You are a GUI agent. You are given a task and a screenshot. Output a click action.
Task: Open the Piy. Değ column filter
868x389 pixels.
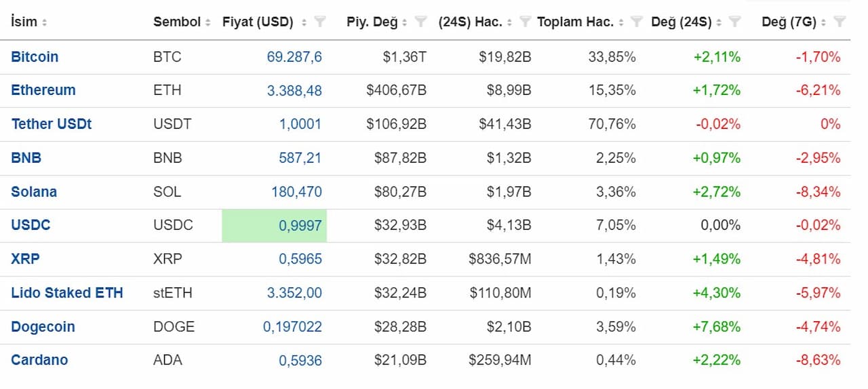tap(420, 22)
